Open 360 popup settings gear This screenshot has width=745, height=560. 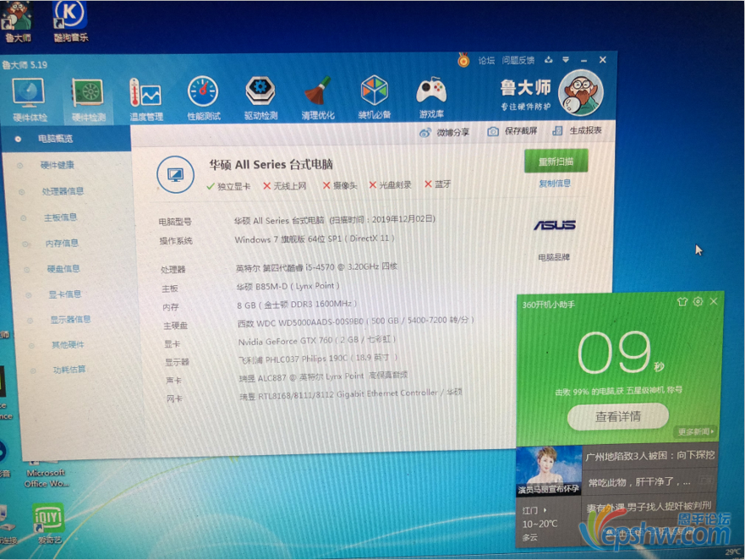pos(698,301)
